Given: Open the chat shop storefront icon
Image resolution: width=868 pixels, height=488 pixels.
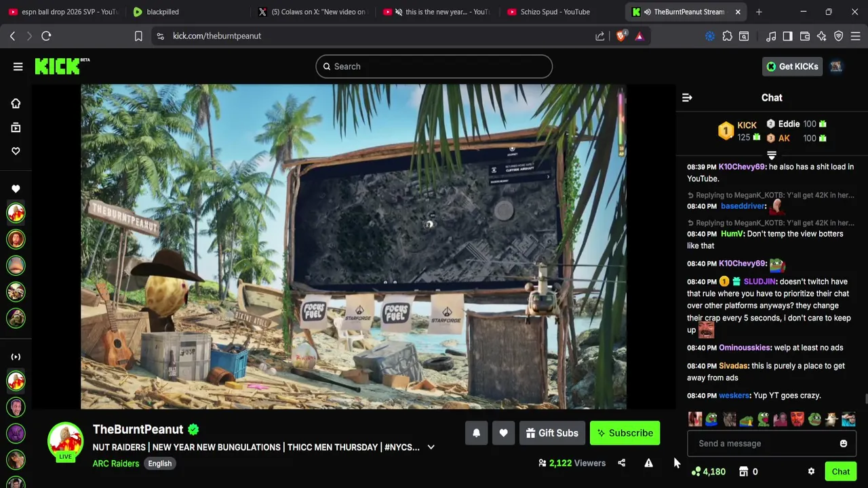Looking at the screenshot, I should tap(744, 472).
